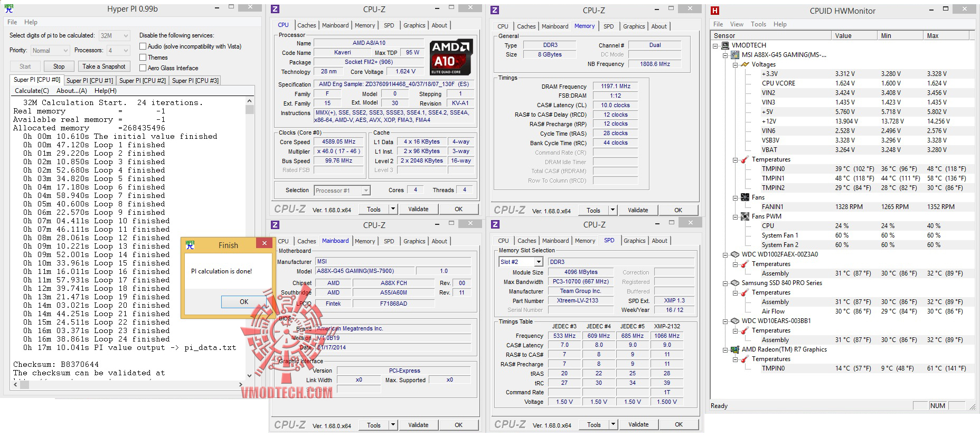Screen dimensions: 980x436
Task: Select the Samsung SSD 840 PRO drive icon
Action: [735, 283]
